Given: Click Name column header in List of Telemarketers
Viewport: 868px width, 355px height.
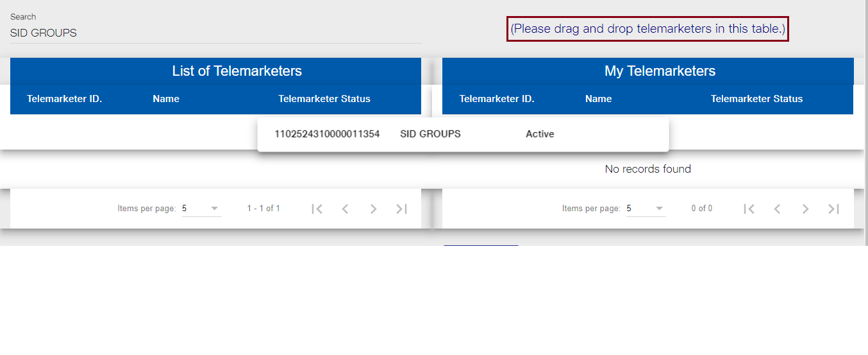Looking at the screenshot, I should 166,99.
